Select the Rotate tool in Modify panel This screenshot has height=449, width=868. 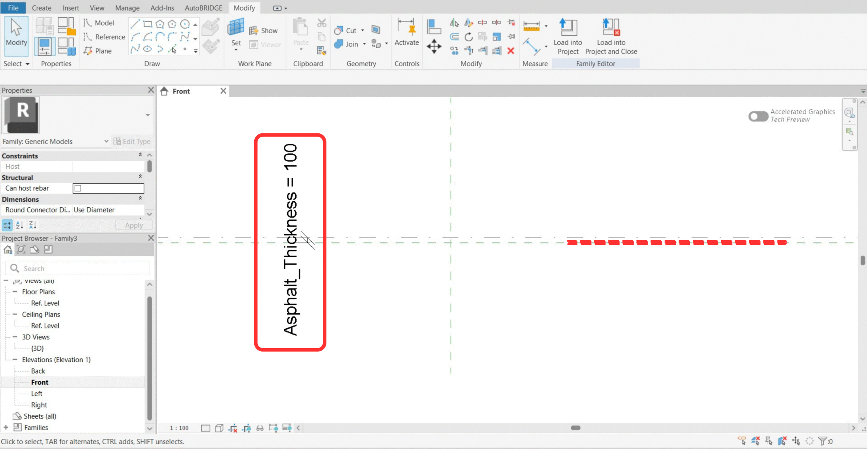[x=469, y=37]
